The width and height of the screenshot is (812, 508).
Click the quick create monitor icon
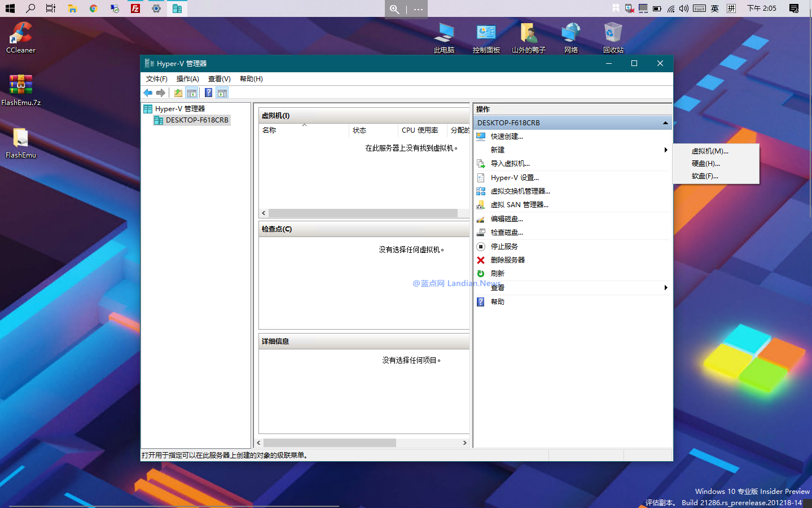[x=481, y=137]
